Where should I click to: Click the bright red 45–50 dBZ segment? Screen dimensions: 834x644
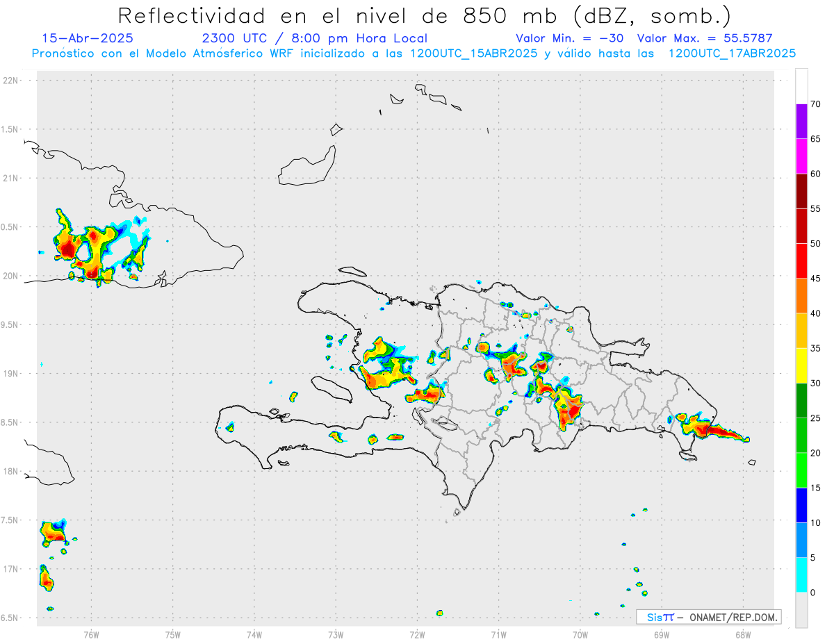[x=801, y=261]
